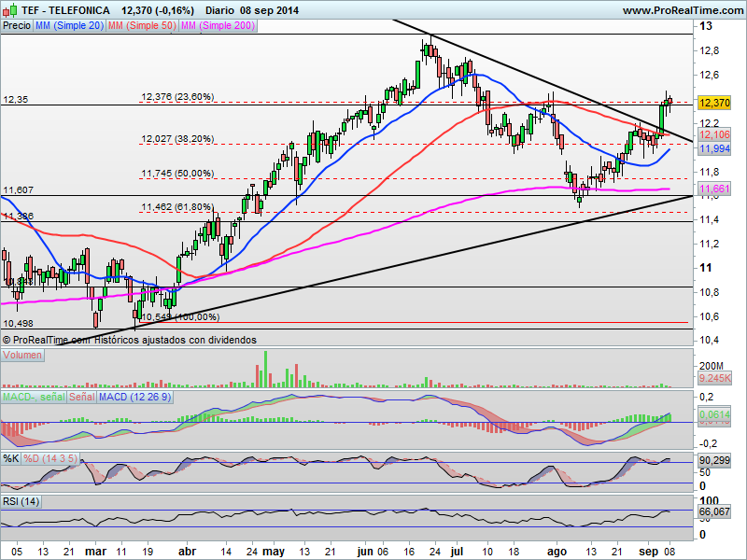Image resolution: width=747 pixels, height=560 pixels.
Task: Click the ago month label on time axis
Action: (557, 552)
